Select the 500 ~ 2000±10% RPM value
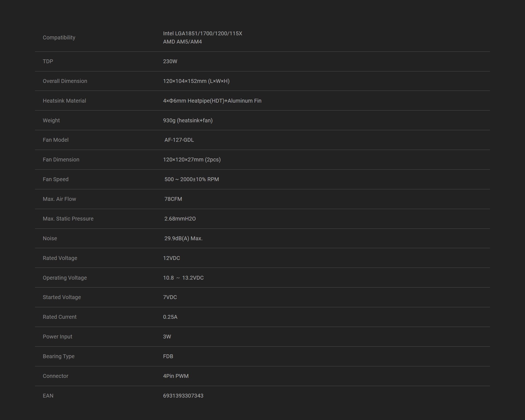The image size is (525, 420). 191,179
